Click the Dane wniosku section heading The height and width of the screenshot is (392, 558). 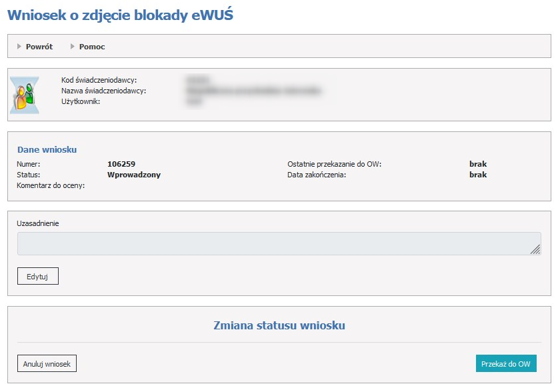47,150
